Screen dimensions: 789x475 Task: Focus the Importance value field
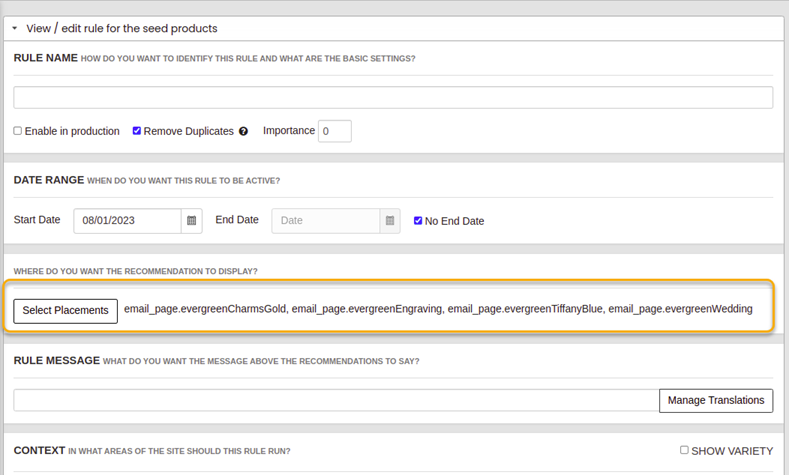[x=334, y=131]
